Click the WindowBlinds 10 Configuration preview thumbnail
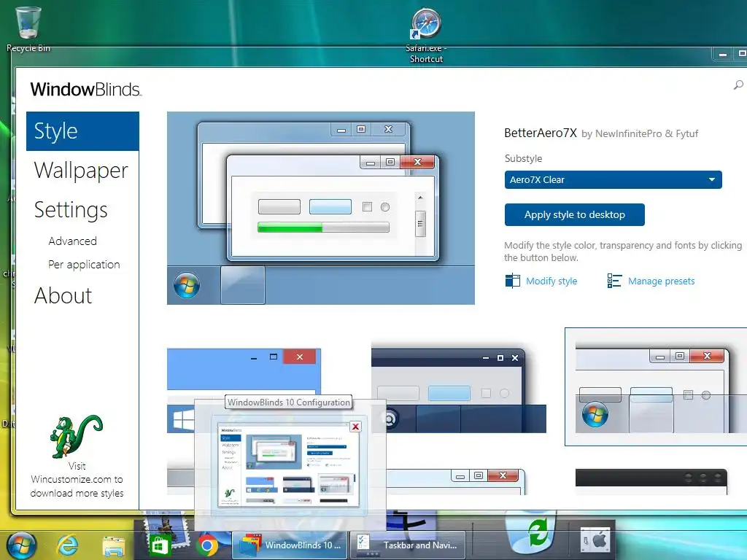This screenshot has height=560, width=747. point(288,464)
